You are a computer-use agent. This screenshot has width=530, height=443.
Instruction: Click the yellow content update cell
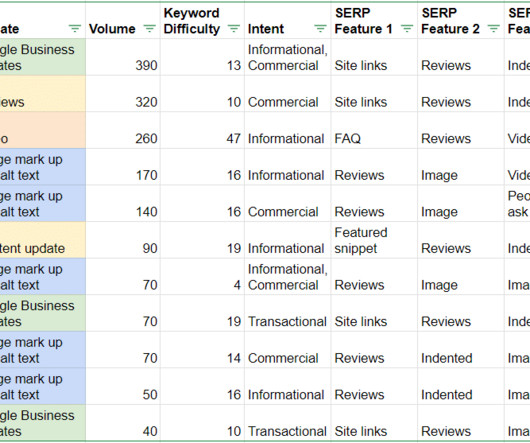point(43,240)
